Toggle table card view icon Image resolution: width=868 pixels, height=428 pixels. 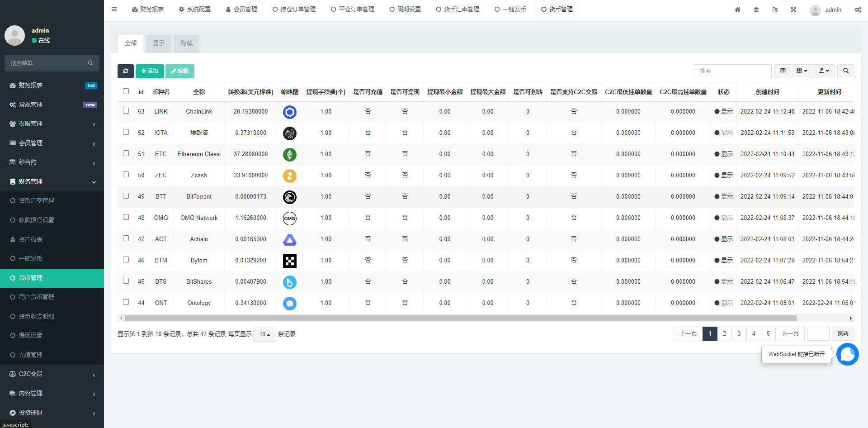point(783,71)
